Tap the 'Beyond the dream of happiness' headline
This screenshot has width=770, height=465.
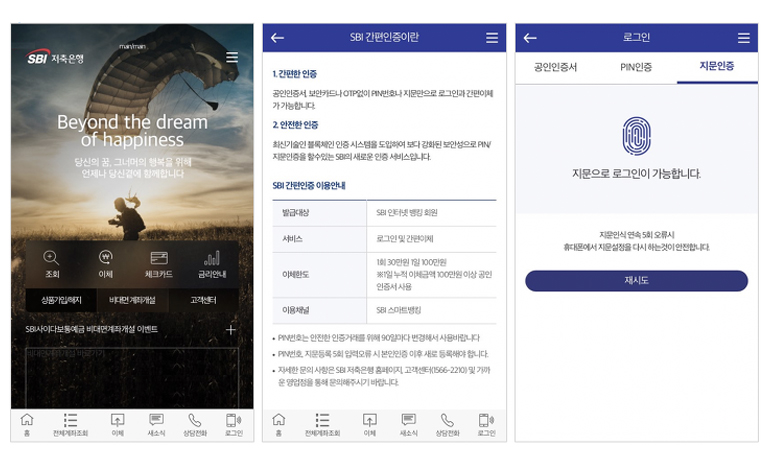coord(132,131)
